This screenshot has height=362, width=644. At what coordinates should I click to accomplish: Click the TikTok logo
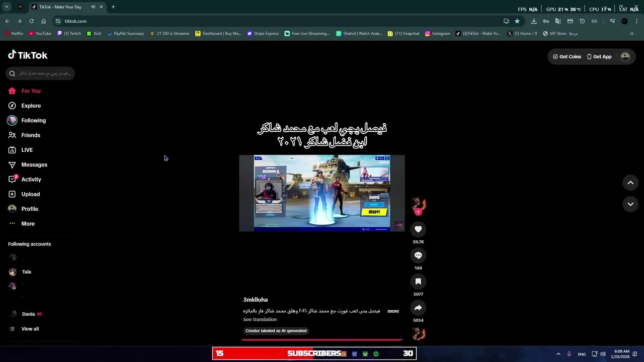28,55
